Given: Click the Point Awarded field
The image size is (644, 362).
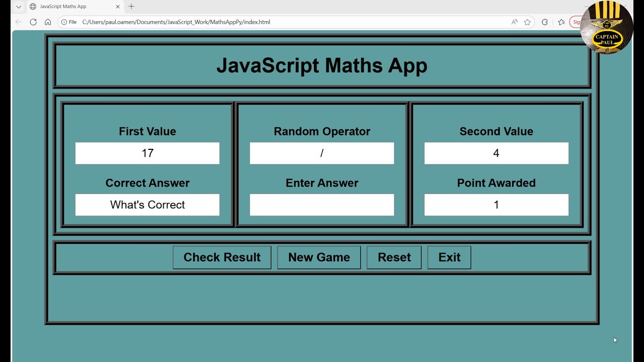Looking at the screenshot, I should 496,205.
